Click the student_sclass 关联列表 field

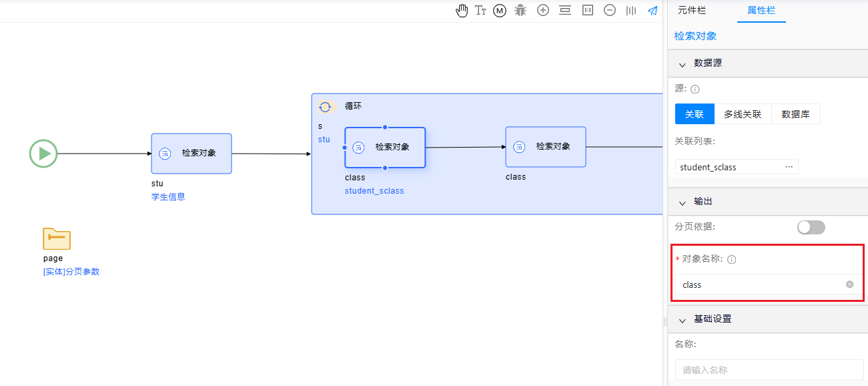[x=737, y=167]
